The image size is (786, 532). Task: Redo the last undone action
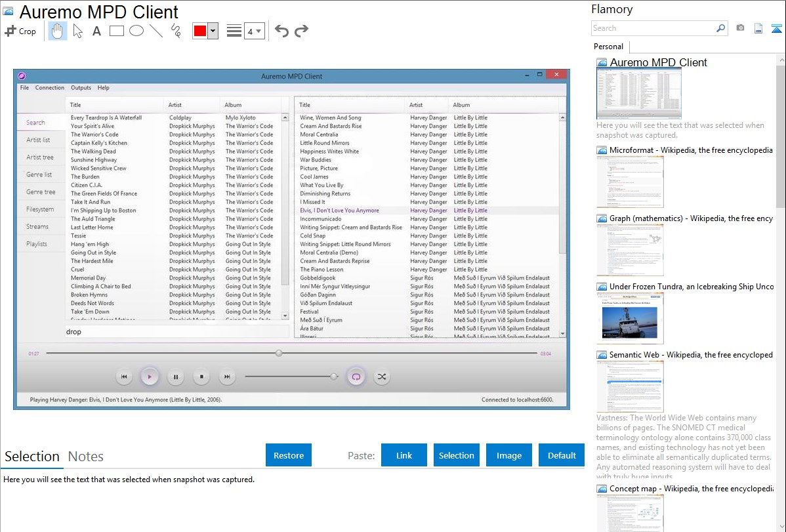tap(301, 31)
